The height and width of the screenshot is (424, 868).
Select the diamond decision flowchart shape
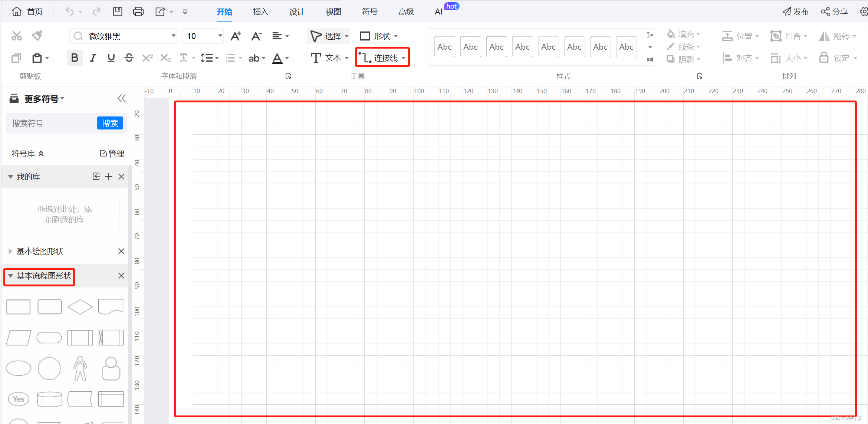80,307
